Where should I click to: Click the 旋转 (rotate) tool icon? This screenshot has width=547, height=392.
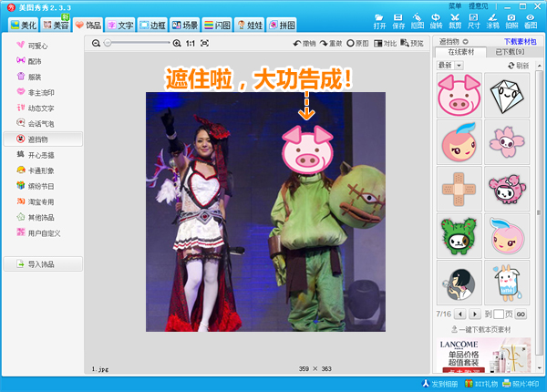[x=436, y=22]
